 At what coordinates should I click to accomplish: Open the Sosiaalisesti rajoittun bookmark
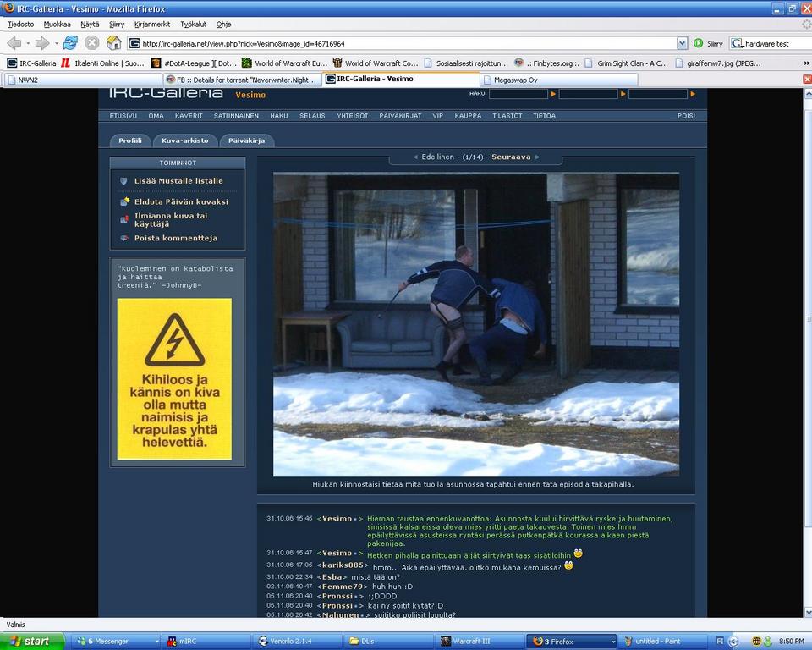[466, 63]
